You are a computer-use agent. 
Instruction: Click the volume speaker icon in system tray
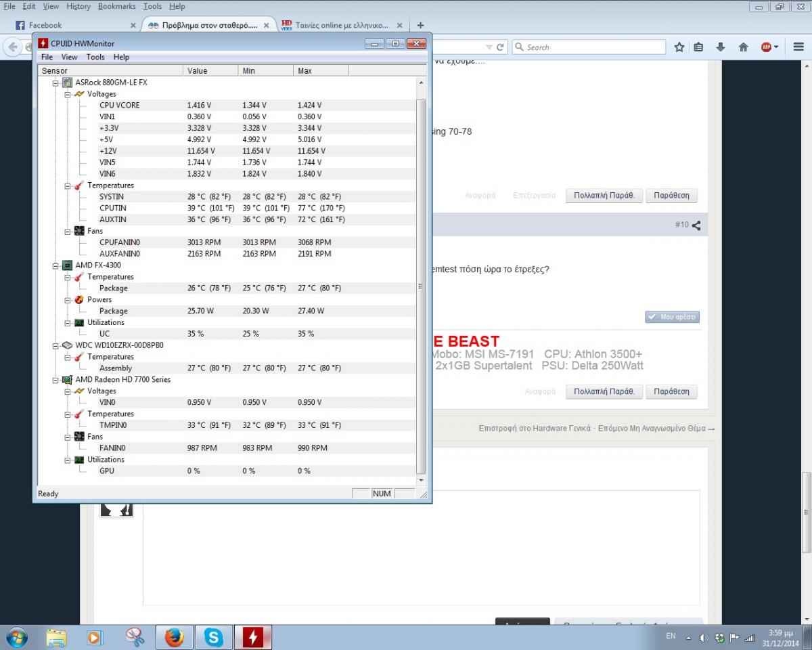point(704,637)
